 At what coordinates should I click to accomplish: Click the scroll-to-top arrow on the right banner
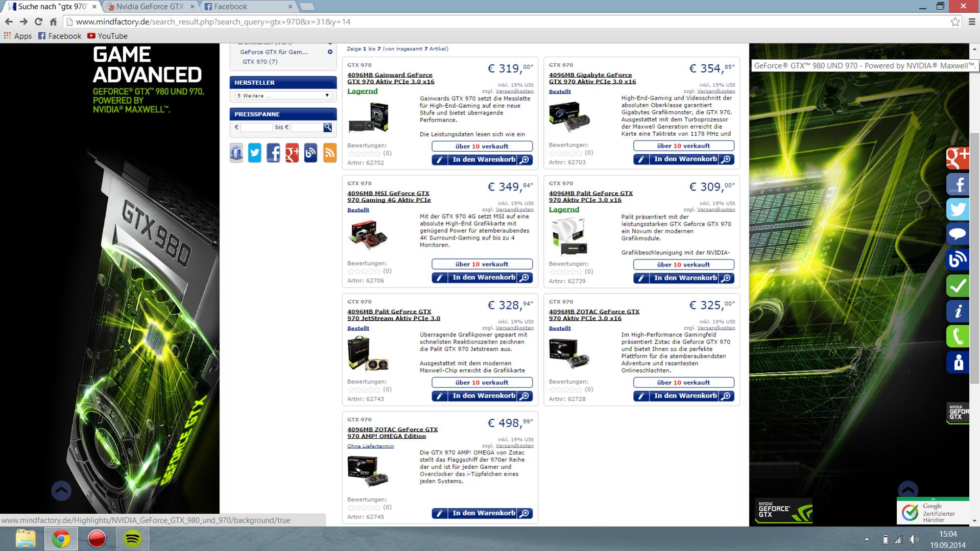[908, 490]
